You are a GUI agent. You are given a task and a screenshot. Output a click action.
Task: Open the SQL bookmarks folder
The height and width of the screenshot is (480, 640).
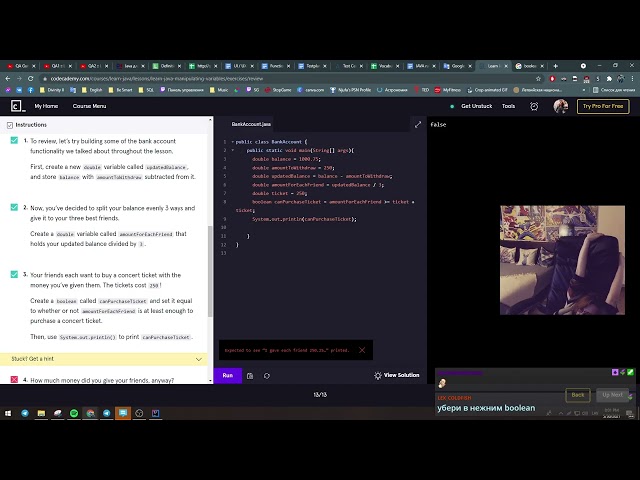[x=146, y=90]
